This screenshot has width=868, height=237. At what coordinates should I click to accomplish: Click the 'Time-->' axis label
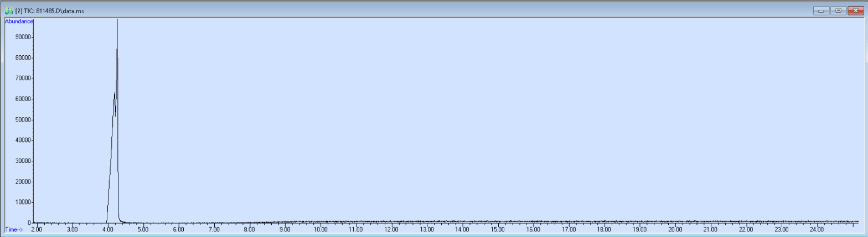pyautogui.click(x=14, y=229)
